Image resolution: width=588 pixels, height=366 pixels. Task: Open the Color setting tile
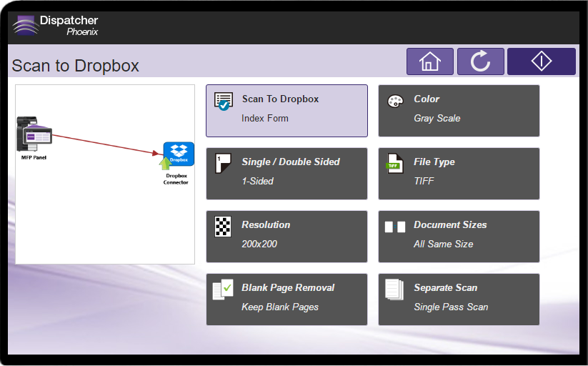pos(459,111)
